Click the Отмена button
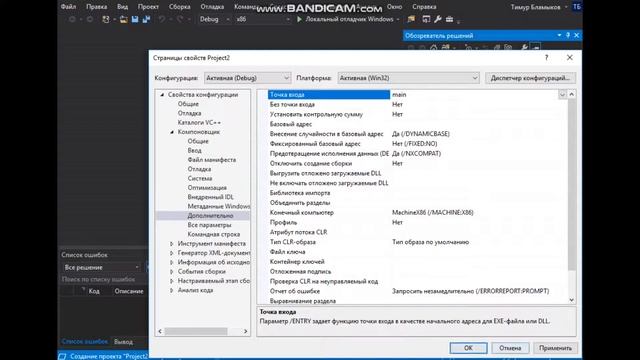This screenshot has height=360, width=640. [510, 348]
